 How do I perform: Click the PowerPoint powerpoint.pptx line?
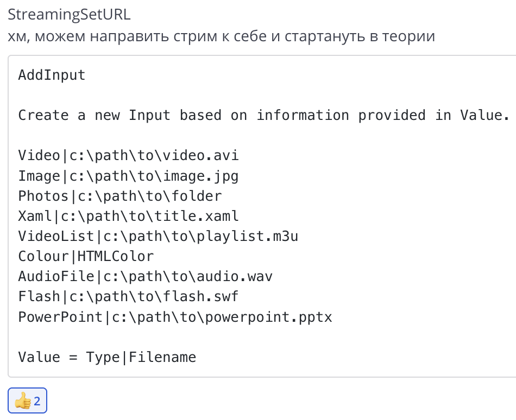pos(175,317)
